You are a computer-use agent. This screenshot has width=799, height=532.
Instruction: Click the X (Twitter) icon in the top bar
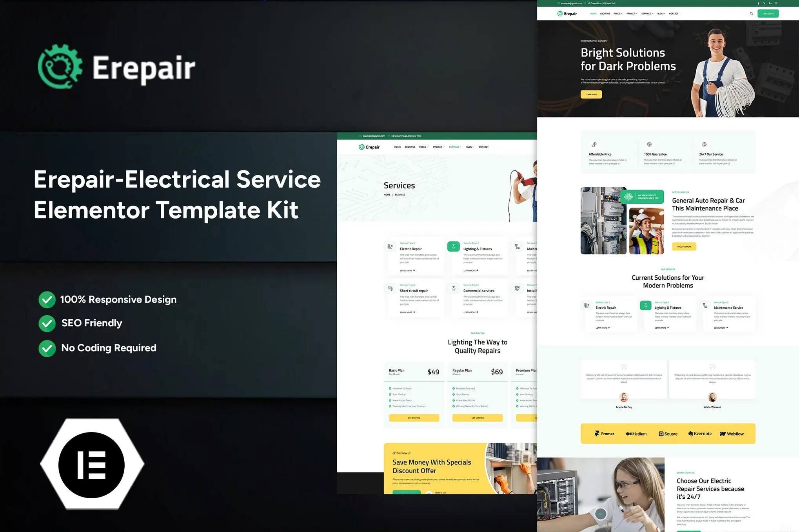764,3
